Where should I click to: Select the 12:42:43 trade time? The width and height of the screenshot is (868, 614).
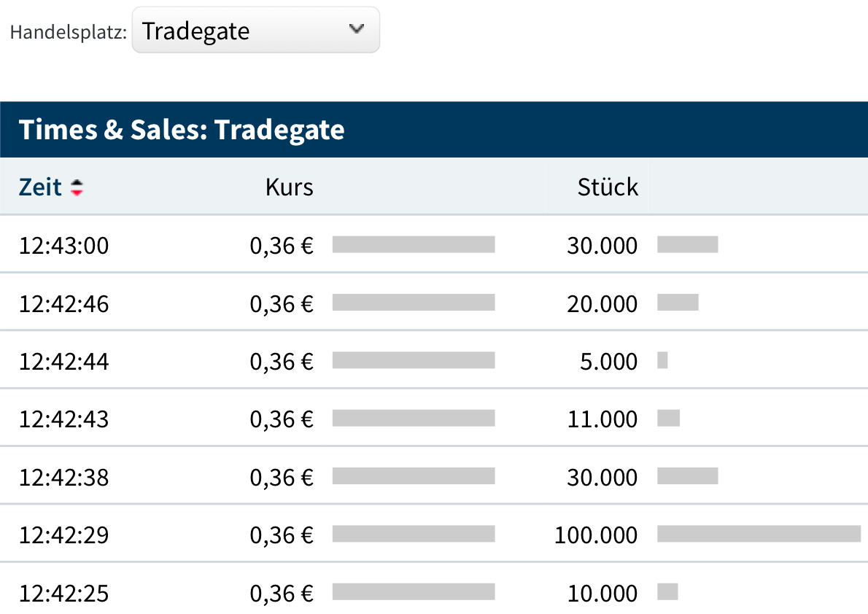pos(63,419)
